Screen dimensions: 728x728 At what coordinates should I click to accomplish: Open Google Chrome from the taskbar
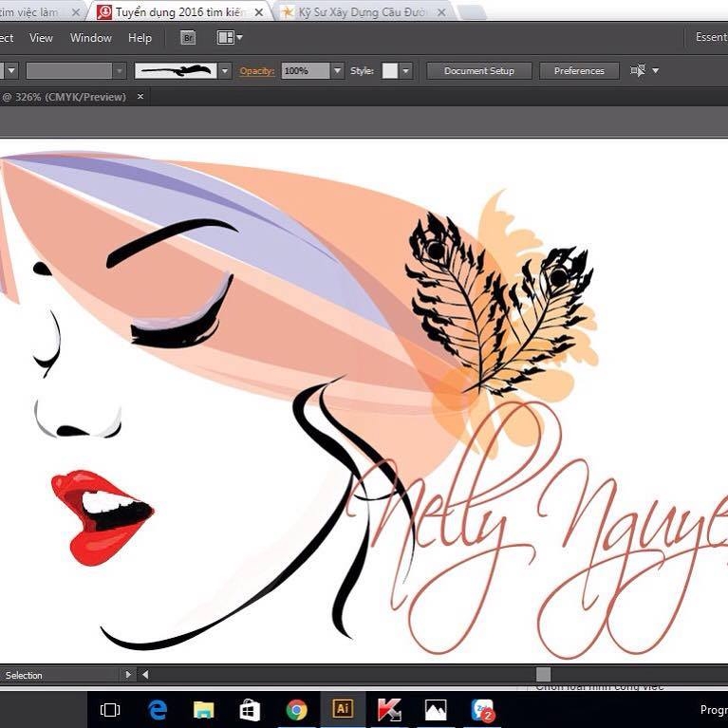(x=296, y=710)
